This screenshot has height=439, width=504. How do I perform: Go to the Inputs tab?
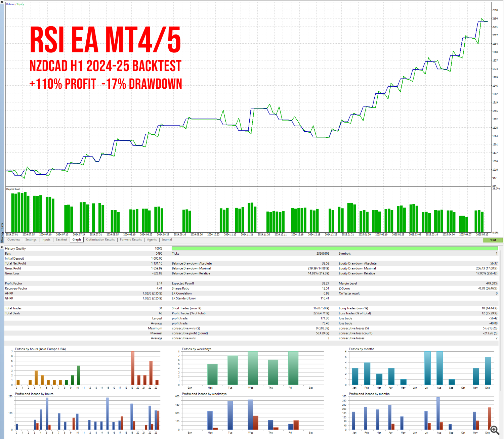pyautogui.click(x=46, y=239)
